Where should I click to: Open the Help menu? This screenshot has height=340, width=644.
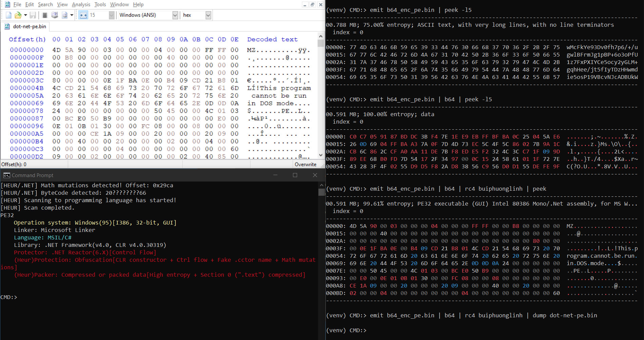coord(138,4)
